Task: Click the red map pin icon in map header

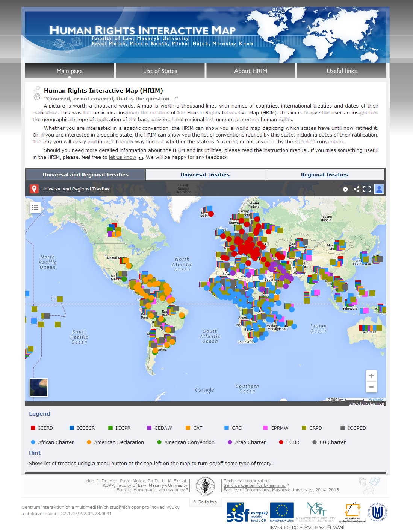Action: pos(34,189)
